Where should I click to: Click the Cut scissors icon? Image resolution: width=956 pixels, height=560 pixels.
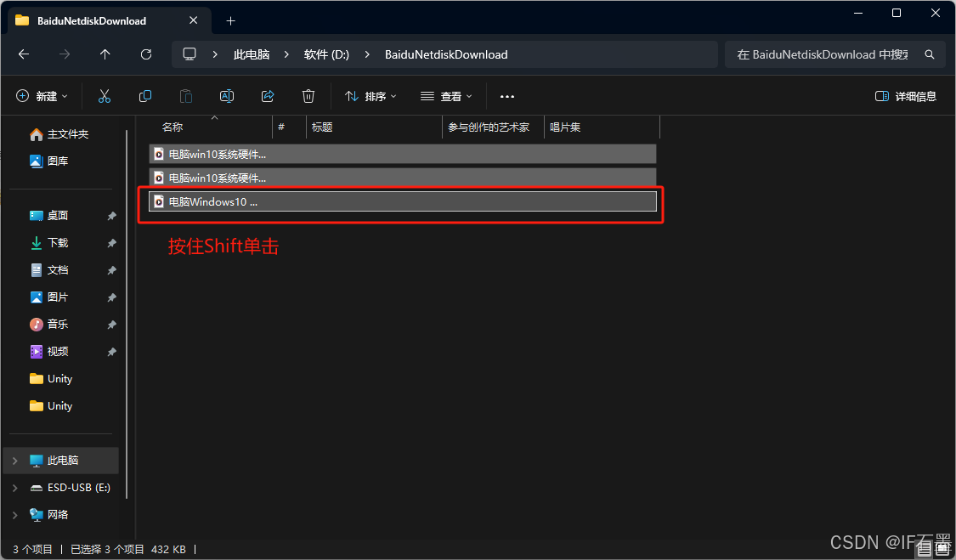105,96
